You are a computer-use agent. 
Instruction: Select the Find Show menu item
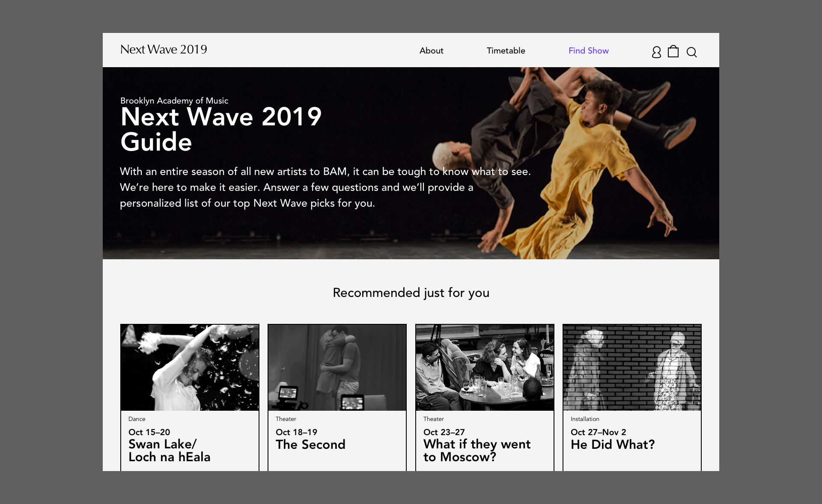(589, 50)
